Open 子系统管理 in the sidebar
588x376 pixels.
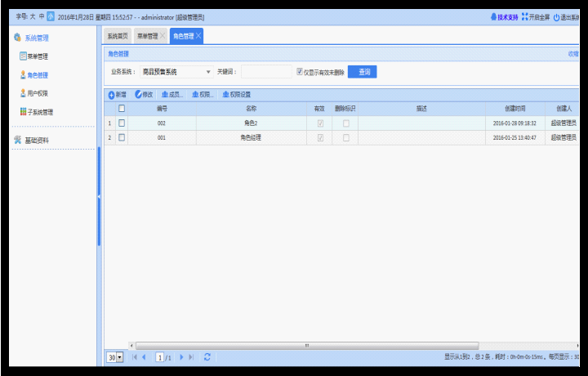(40, 112)
